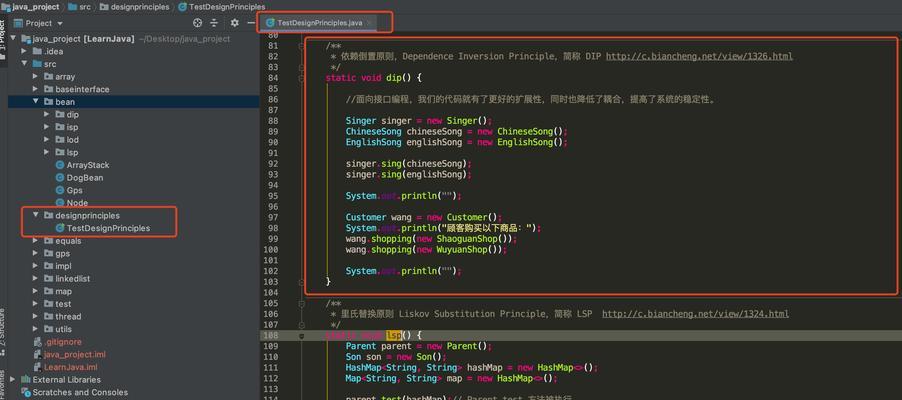Click the gutter marker on line 108
The image size is (902, 400).
(x=301, y=335)
